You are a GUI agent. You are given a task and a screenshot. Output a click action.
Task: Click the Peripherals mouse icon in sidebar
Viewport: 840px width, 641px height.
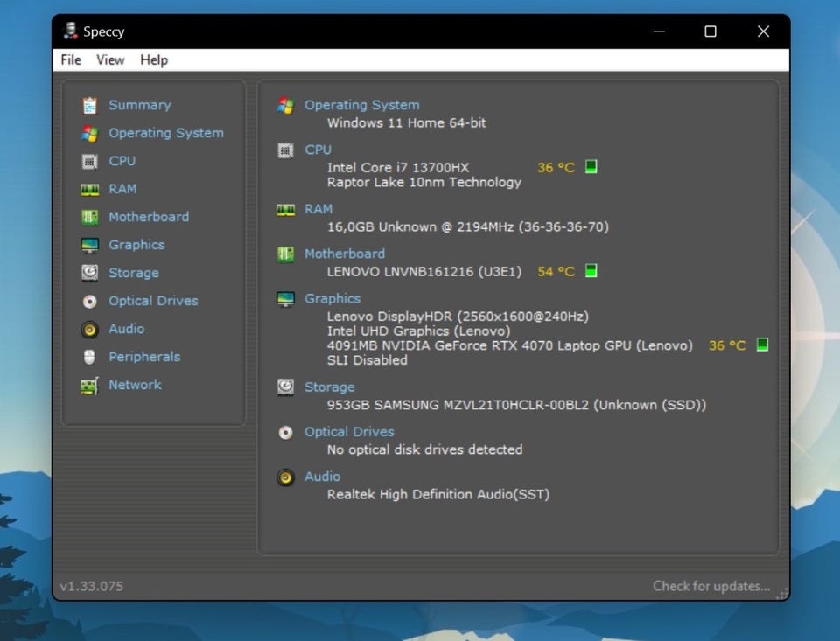pyautogui.click(x=89, y=357)
